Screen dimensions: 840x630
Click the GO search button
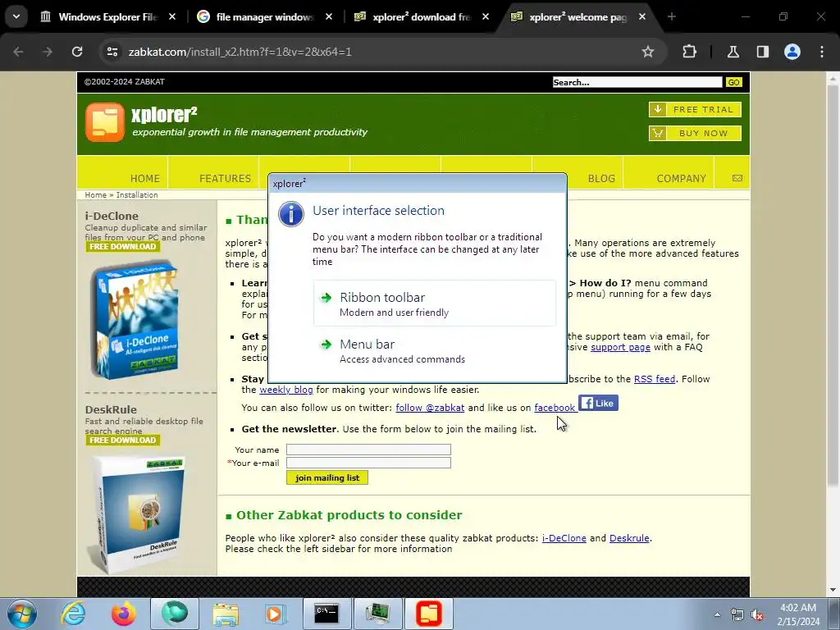pos(733,82)
